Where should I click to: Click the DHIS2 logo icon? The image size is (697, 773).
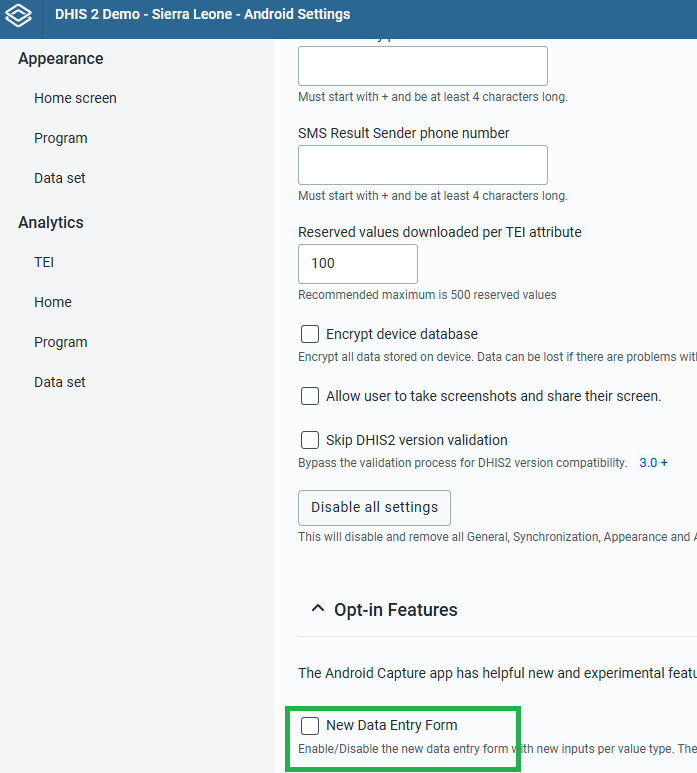point(18,15)
